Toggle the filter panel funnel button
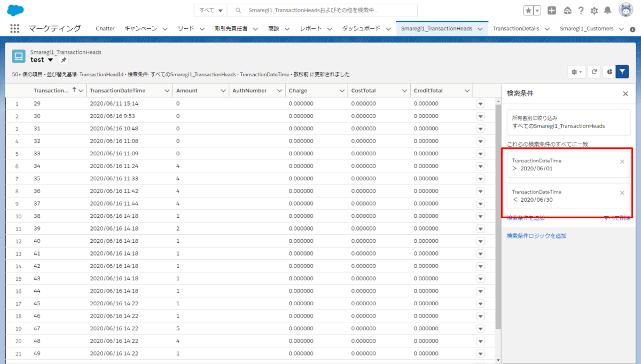Viewport: 641px width, 364px height. (x=622, y=72)
